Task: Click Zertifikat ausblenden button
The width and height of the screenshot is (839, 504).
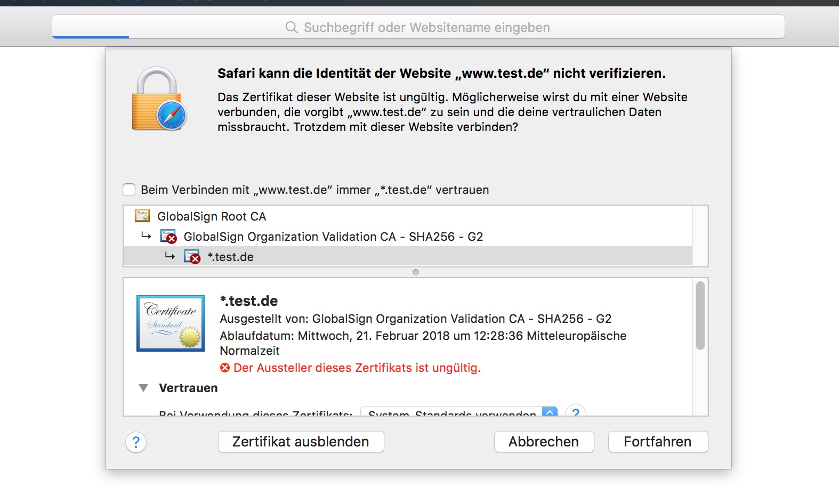Action: click(x=301, y=442)
